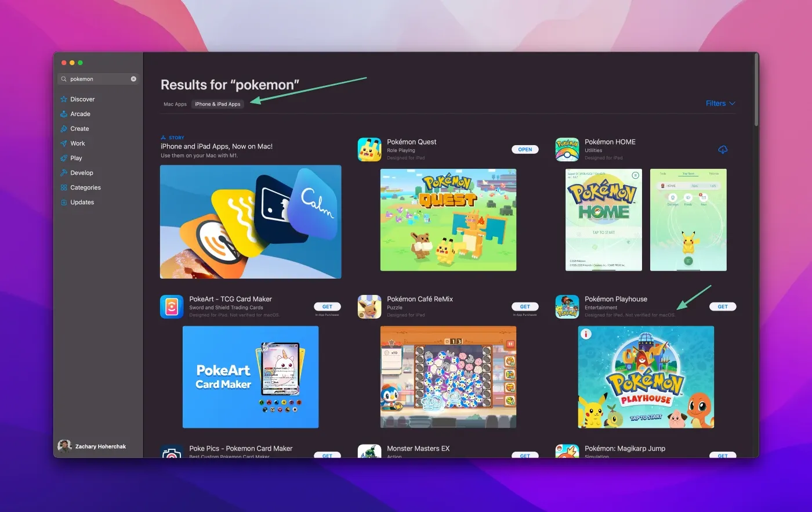The width and height of the screenshot is (812, 512).
Task: View the Pokémon Playhouse screenshot
Action: tap(646, 377)
